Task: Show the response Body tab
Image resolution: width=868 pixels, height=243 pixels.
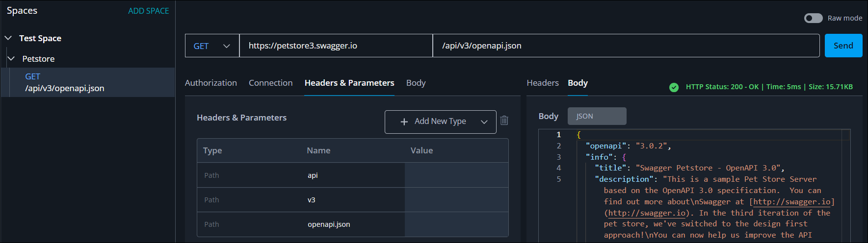Action: coord(578,83)
